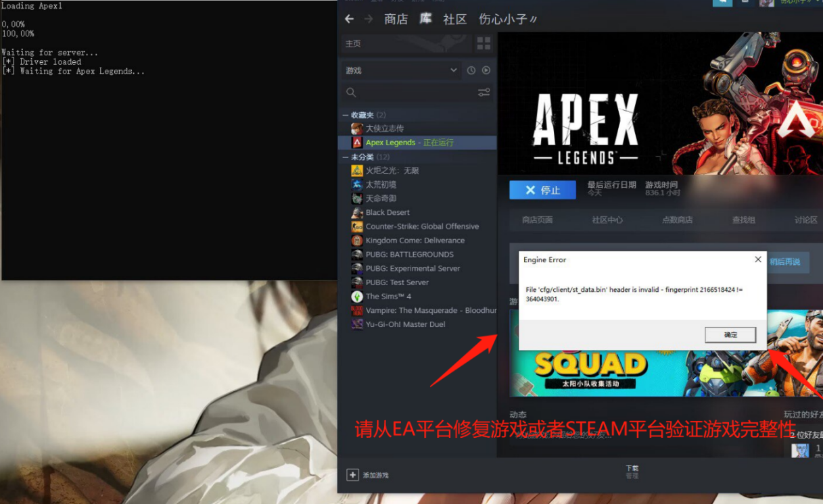Collapse the 未分类 uncategorized section

pyautogui.click(x=346, y=157)
